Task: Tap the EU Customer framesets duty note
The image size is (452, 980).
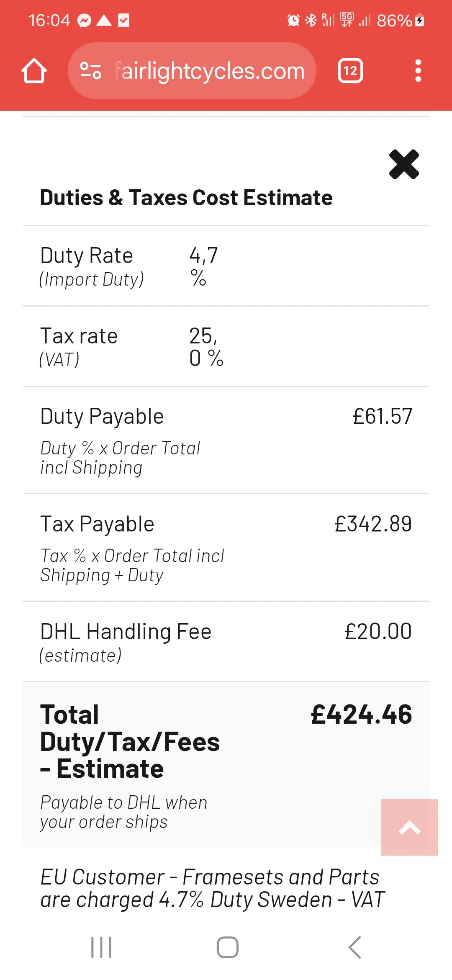Action: [x=212, y=888]
